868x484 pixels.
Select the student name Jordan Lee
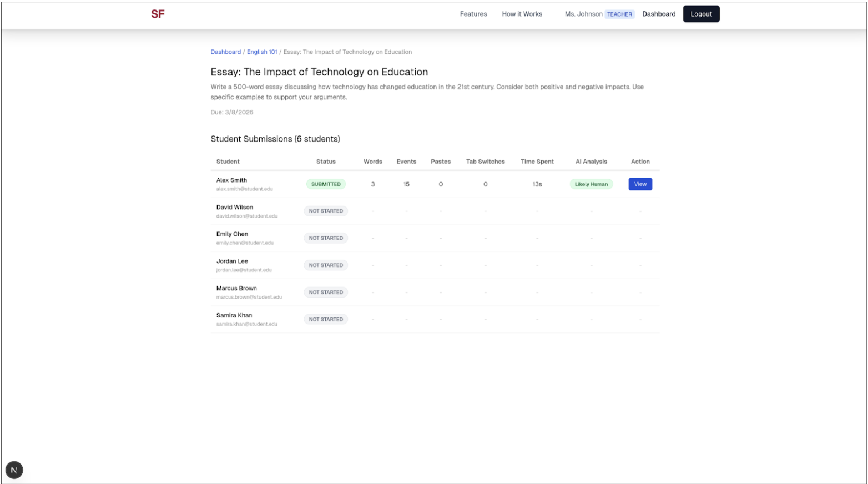pos(232,261)
